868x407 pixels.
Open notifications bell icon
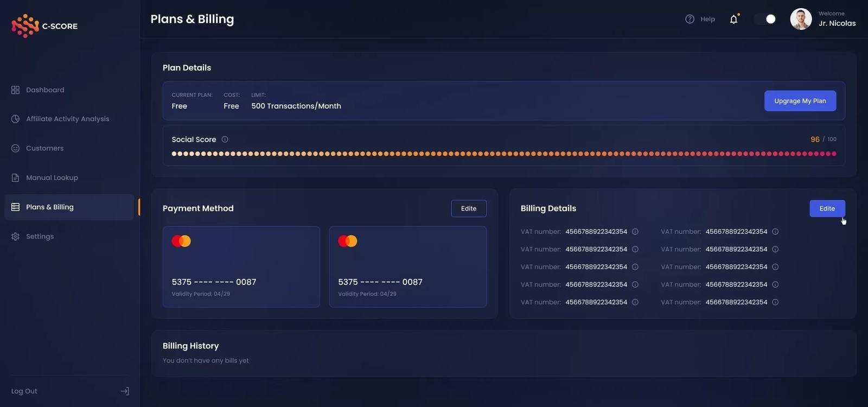(x=734, y=19)
